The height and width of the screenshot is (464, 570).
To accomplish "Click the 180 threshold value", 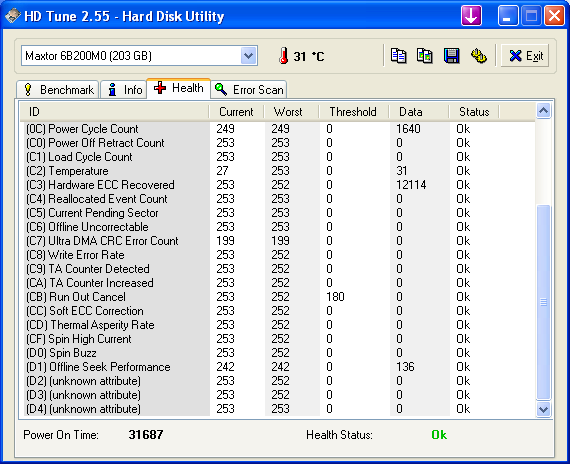I will (335, 297).
